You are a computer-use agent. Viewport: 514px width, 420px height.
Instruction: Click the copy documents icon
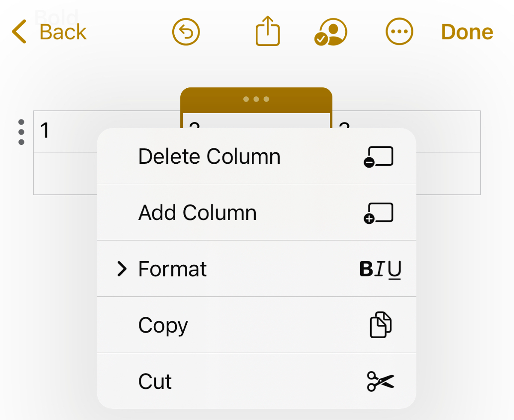[380, 325]
